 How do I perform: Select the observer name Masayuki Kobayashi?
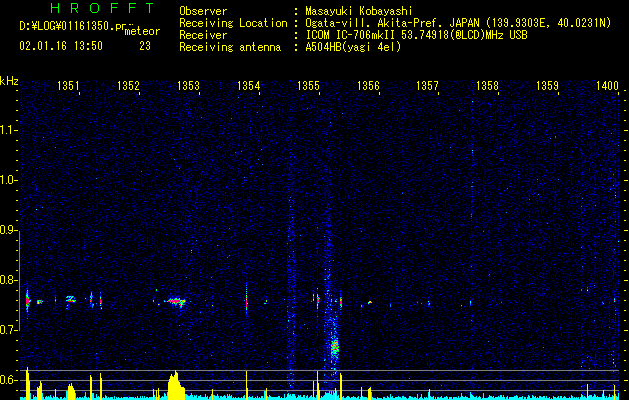358,11
